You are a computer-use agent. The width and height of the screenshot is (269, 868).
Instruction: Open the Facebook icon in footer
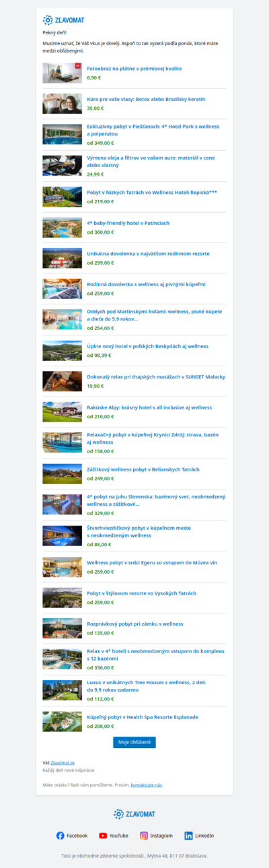coord(61,836)
